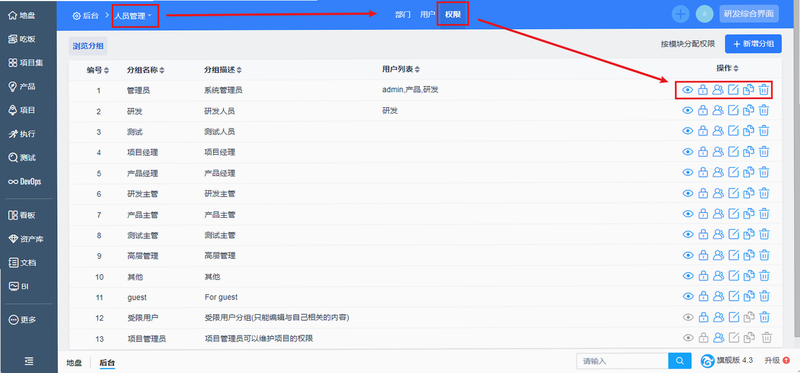Copy the 产品经理 group
The image size is (800, 373).
tap(748, 172)
